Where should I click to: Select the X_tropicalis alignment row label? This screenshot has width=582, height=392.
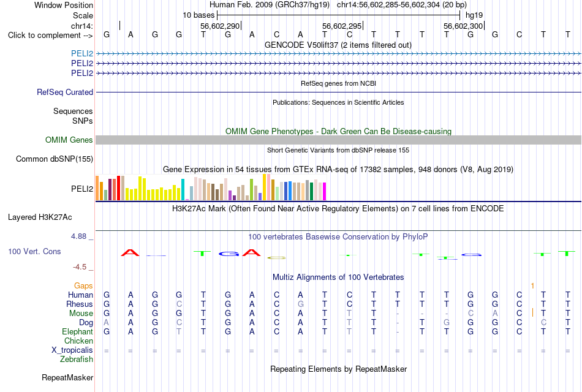pos(72,350)
